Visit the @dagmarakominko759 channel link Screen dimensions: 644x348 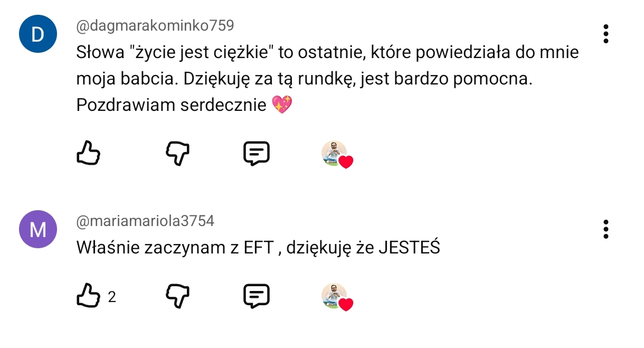pos(155,25)
